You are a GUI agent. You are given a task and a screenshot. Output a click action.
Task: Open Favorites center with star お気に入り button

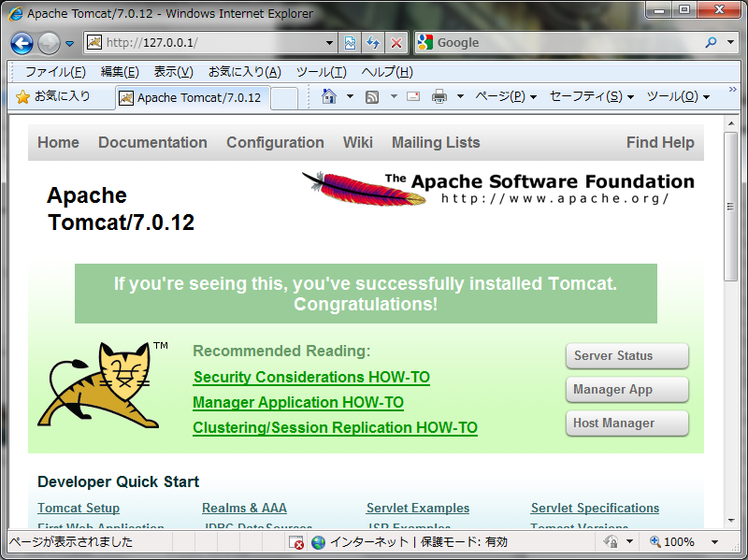53,97
